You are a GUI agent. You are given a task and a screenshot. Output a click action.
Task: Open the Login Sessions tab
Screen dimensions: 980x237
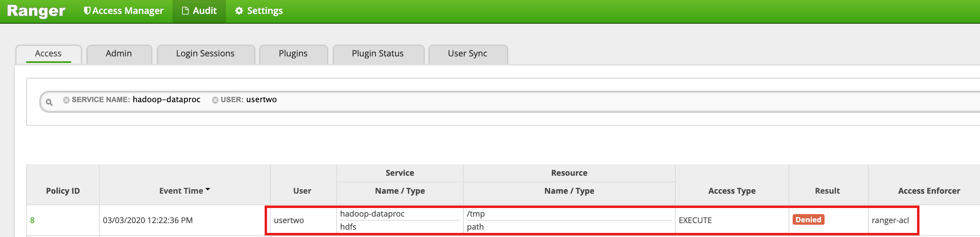coord(205,54)
